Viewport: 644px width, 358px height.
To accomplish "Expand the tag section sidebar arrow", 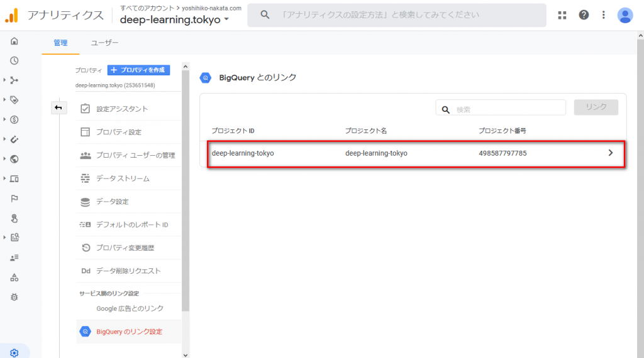I will [x=4, y=100].
